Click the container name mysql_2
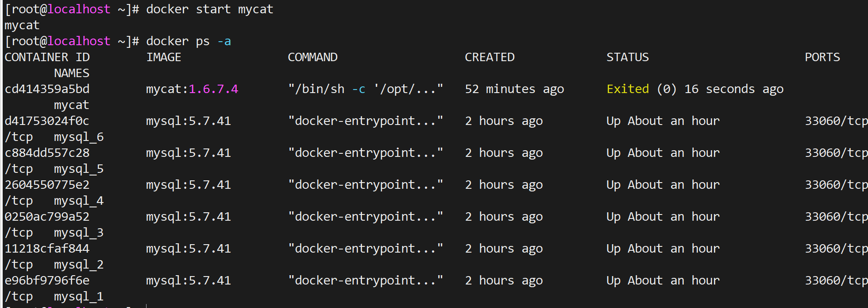This screenshot has height=308, width=868. click(x=79, y=265)
